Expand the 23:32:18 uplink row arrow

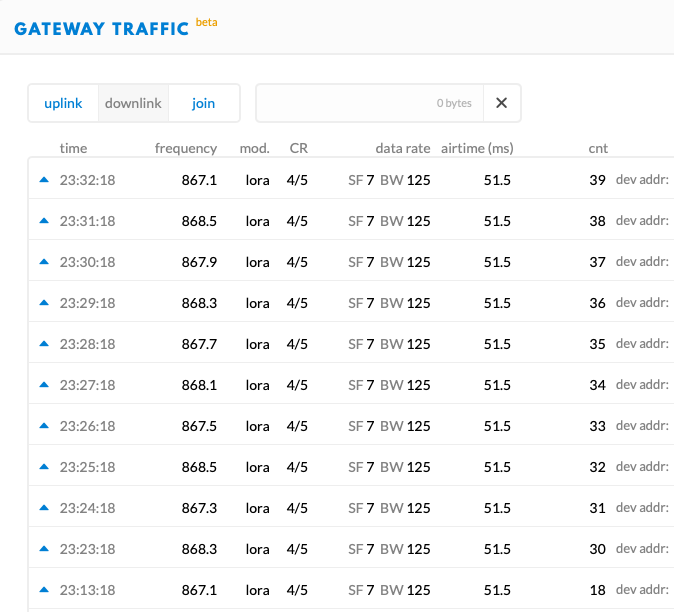coord(44,180)
